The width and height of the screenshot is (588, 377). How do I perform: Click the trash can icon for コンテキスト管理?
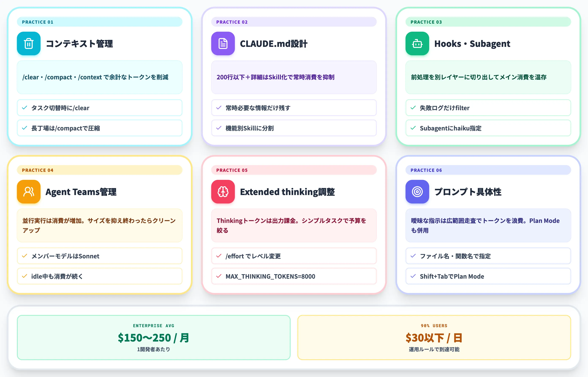click(29, 43)
